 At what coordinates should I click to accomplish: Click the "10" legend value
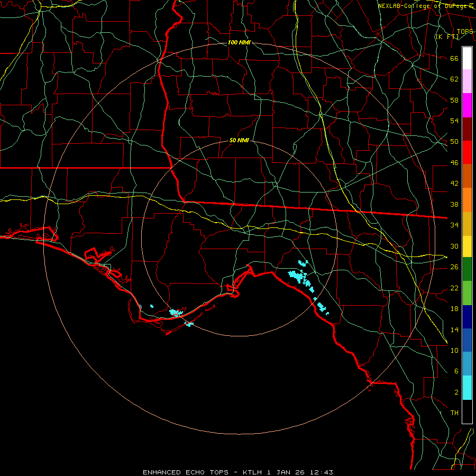pos(454,350)
